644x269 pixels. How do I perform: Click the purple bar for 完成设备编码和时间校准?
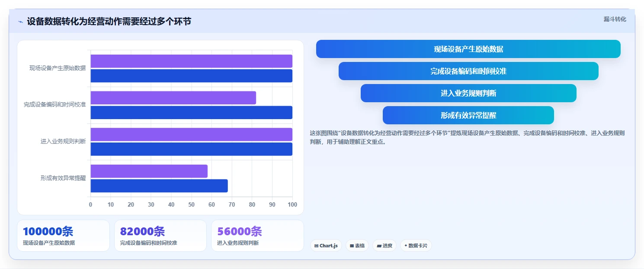tap(173, 97)
